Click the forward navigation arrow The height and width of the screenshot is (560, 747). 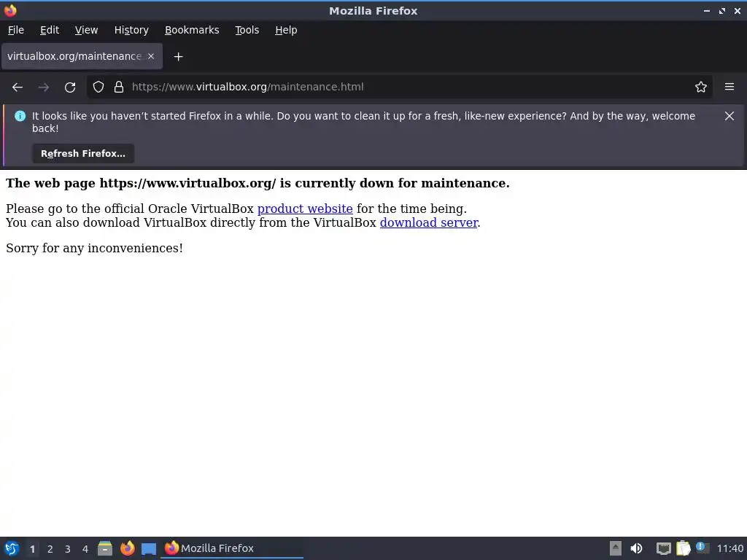tap(44, 87)
